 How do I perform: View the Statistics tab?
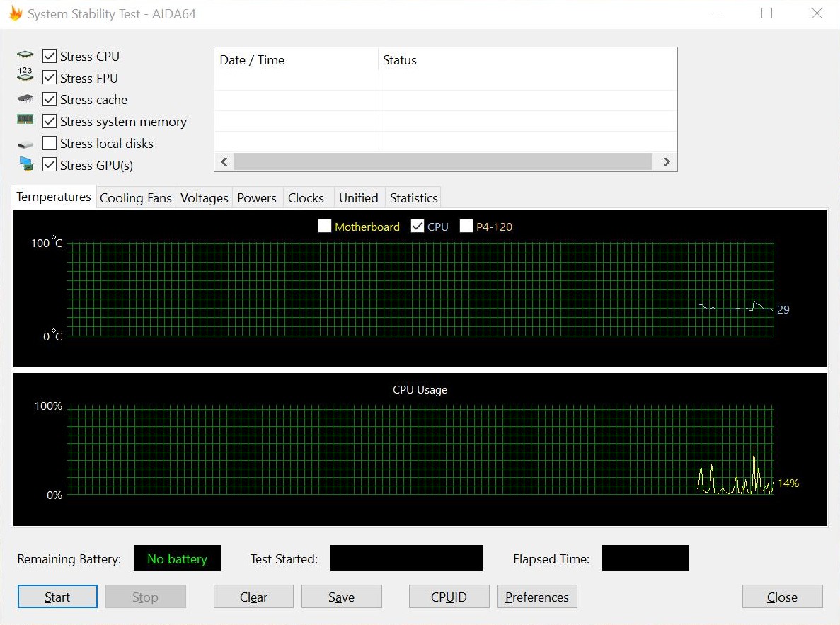click(413, 197)
